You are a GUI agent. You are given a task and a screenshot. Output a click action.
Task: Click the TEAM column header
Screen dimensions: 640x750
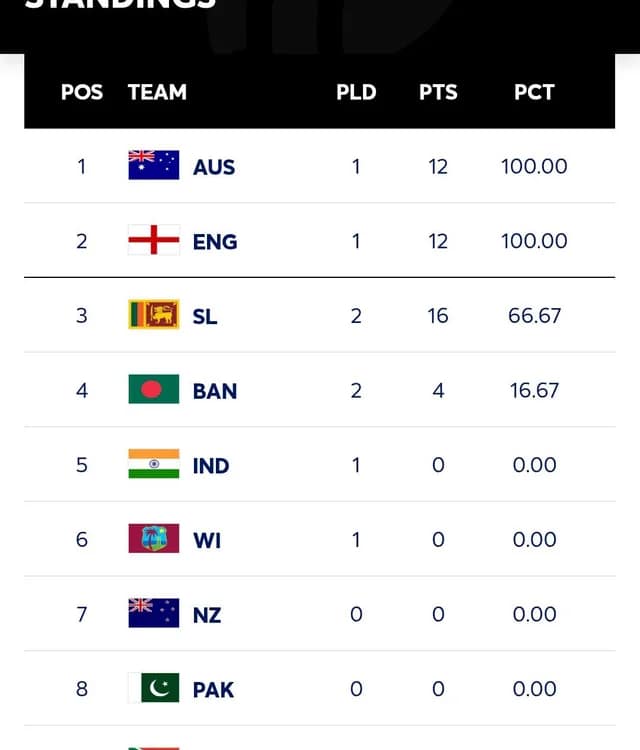point(157,92)
